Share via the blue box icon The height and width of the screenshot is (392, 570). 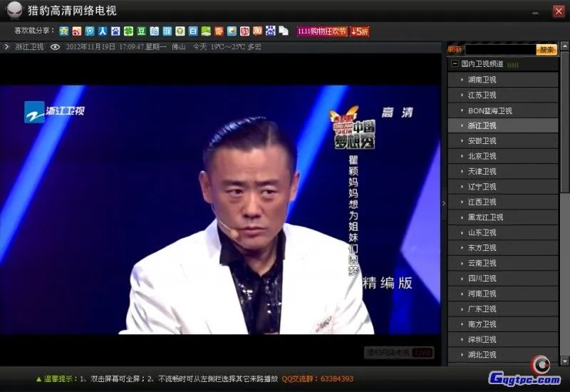(x=232, y=31)
